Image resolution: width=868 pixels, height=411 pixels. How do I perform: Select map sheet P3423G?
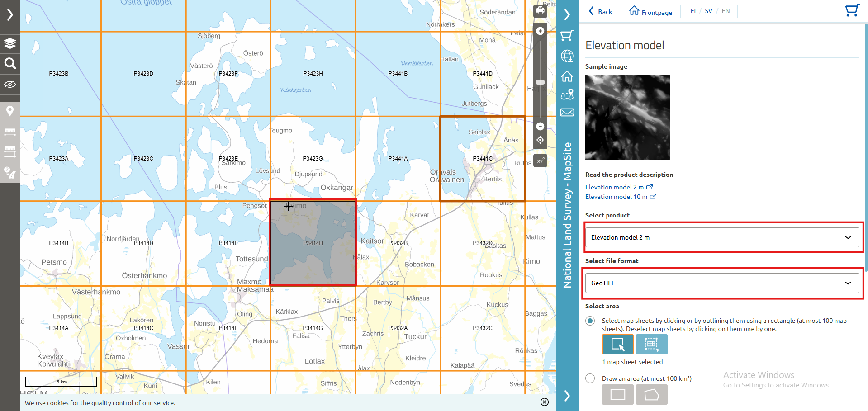pos(313,158)
